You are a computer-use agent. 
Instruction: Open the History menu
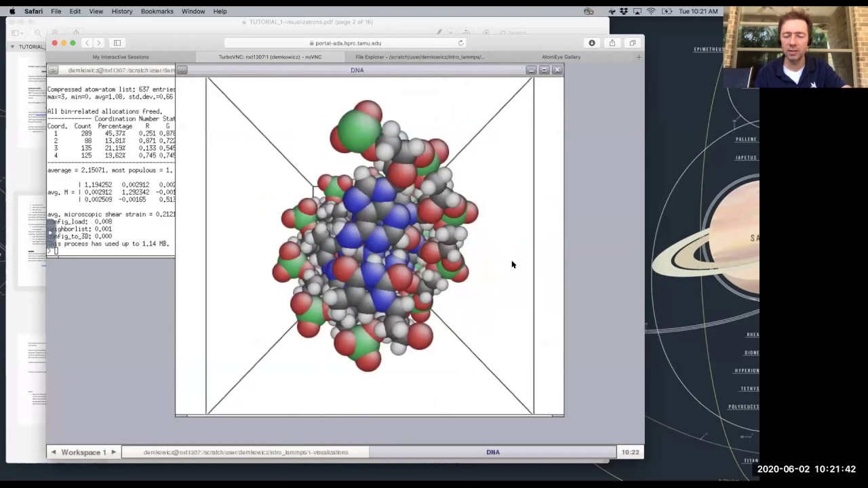(x=122, y=11)
